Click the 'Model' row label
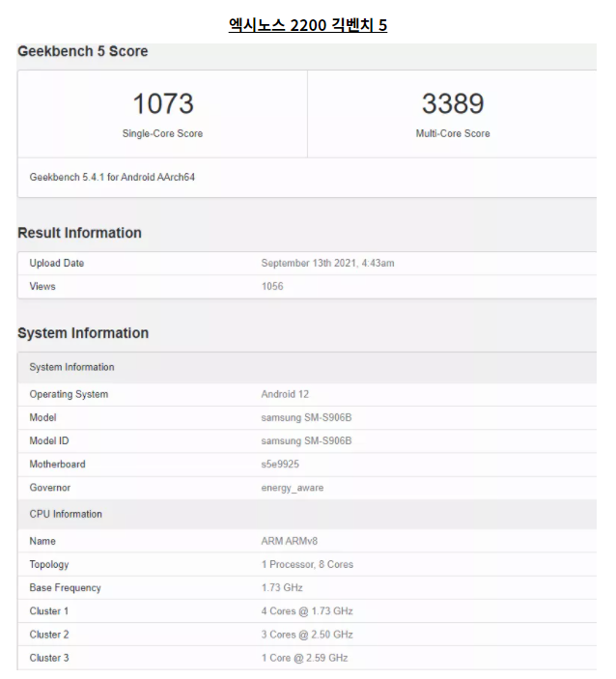The height and width of the screenshot is (679, 616). point(42,417)
